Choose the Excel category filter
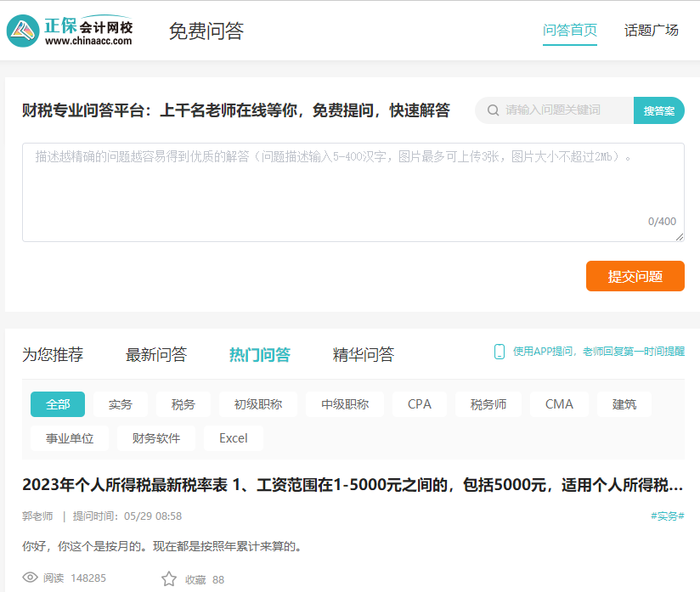The height and width of the screenshot is (592, 700). click(234, 438)
